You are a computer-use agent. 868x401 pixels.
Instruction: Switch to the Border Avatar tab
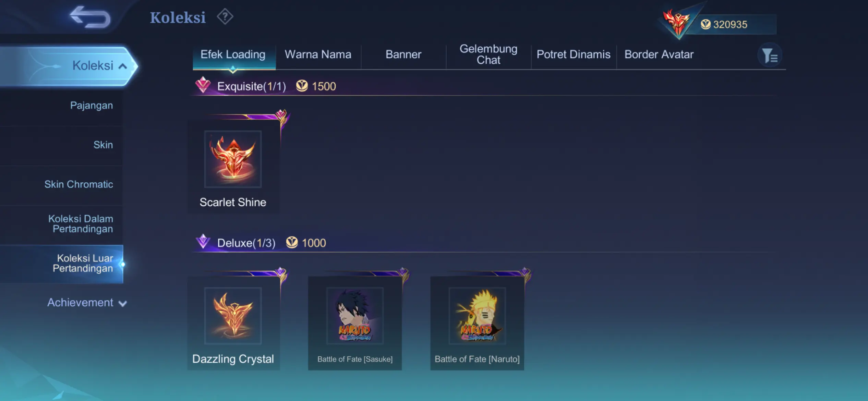(x=659, y=54)
